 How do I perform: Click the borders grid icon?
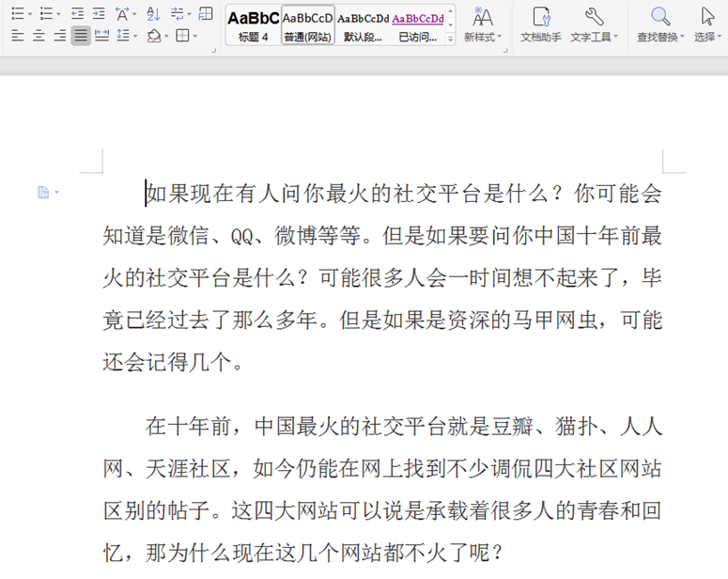[x=182, y=36]
